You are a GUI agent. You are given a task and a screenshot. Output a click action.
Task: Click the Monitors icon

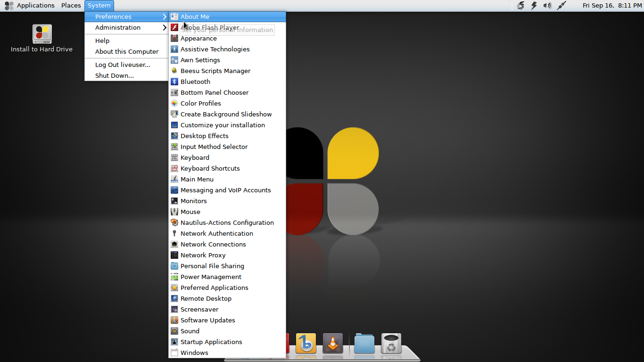click(x=174, y=201)
